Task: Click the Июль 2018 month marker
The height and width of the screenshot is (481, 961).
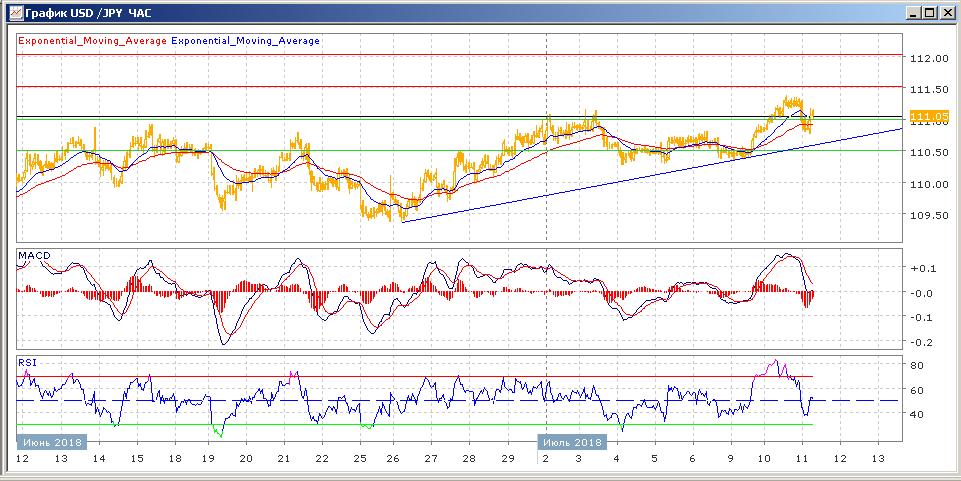Action: point(572,442)
